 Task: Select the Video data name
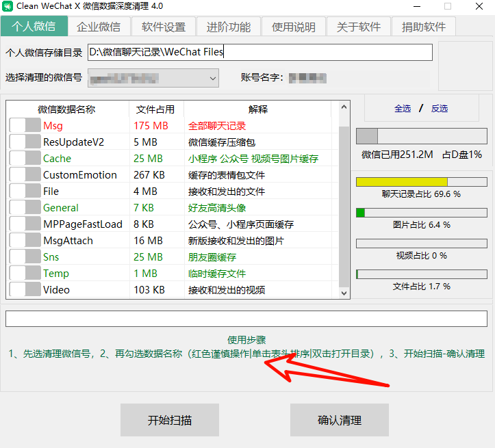tap(56, 290)
